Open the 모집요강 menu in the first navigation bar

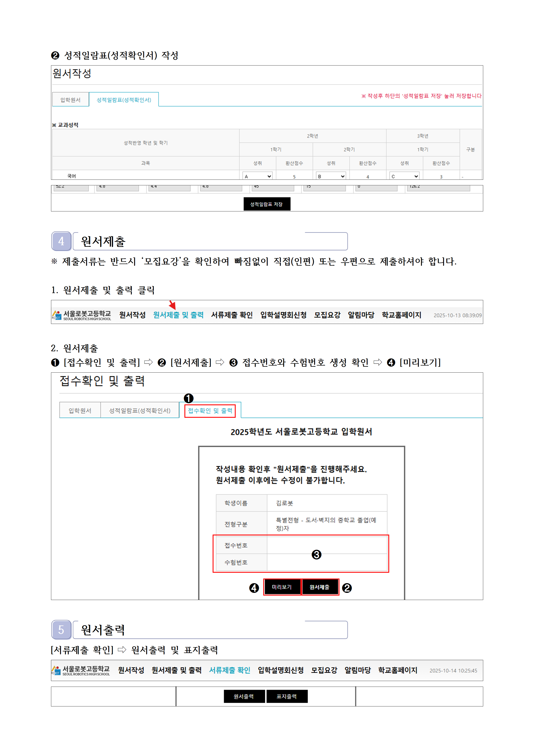coord(327,315)
